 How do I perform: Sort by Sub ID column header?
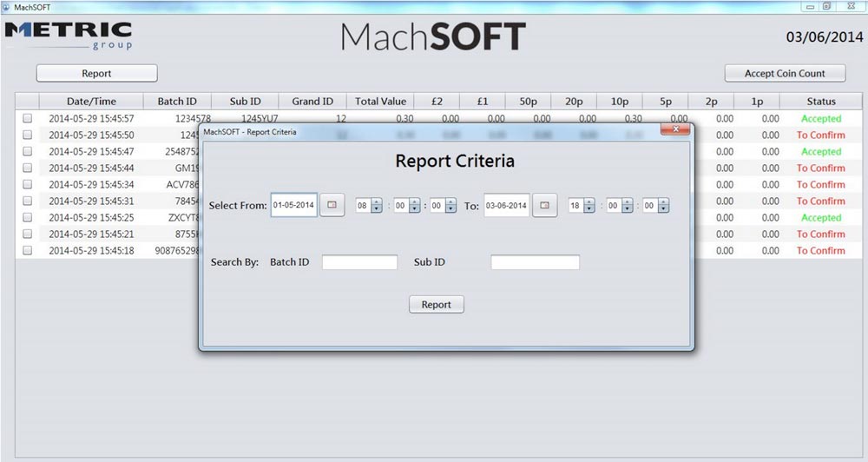[x=246, y=102]
